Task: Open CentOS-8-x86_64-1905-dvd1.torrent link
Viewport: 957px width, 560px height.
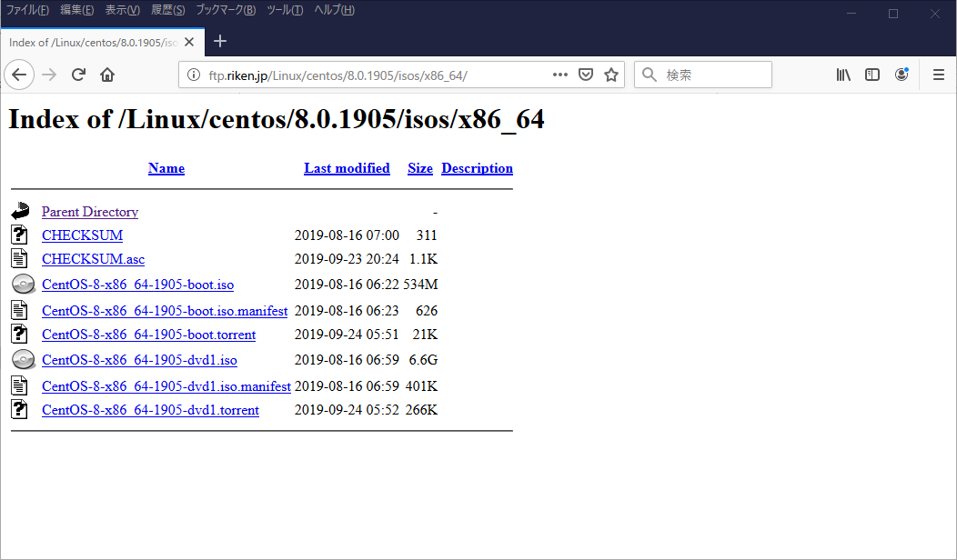Action: point(150,411)
